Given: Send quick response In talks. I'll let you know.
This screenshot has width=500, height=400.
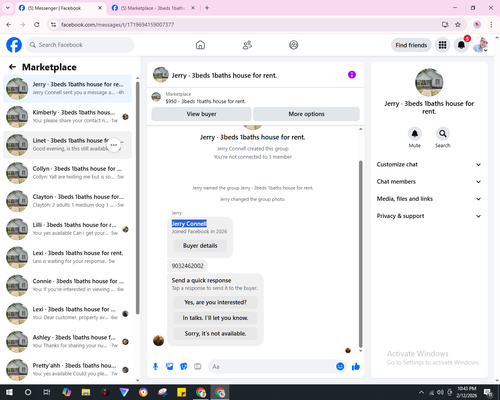Looking at the screenshot, I should click(215, 318).
